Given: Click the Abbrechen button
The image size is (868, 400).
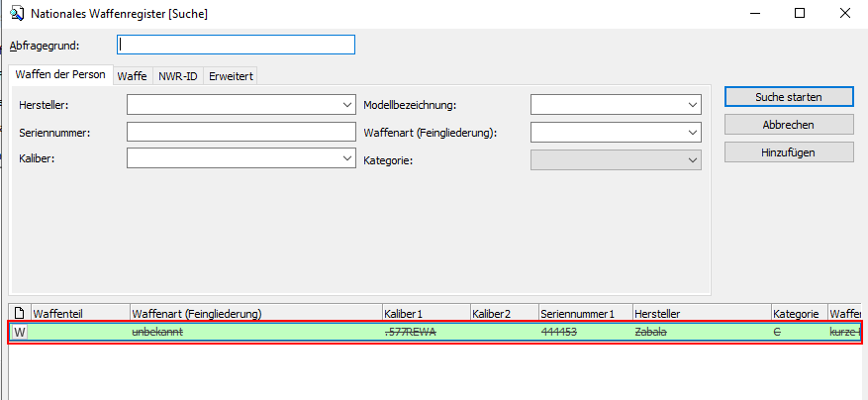Looking at the screenshot, I should tap(789, 125).
